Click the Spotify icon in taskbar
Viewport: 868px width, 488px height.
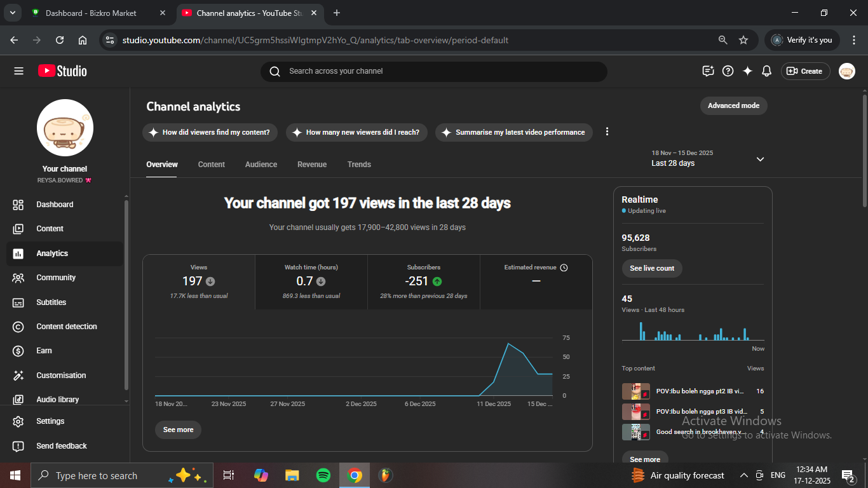click(x=323, y=475)
